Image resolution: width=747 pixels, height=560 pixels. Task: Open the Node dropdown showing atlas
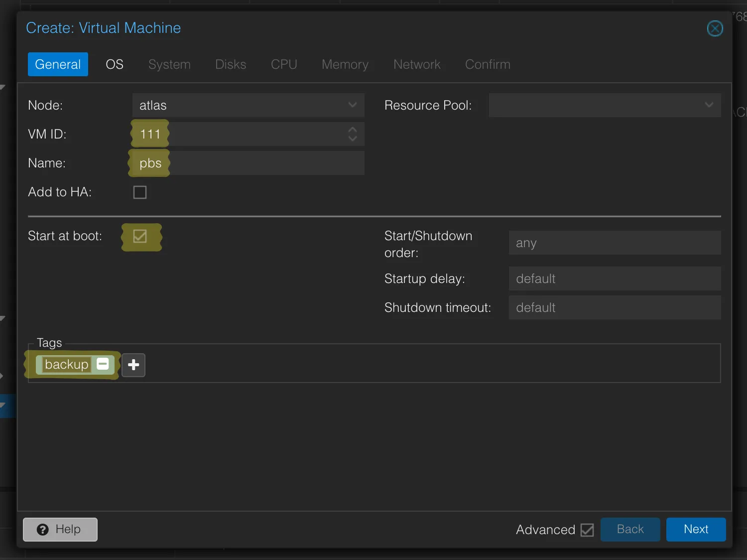(249, 105)
